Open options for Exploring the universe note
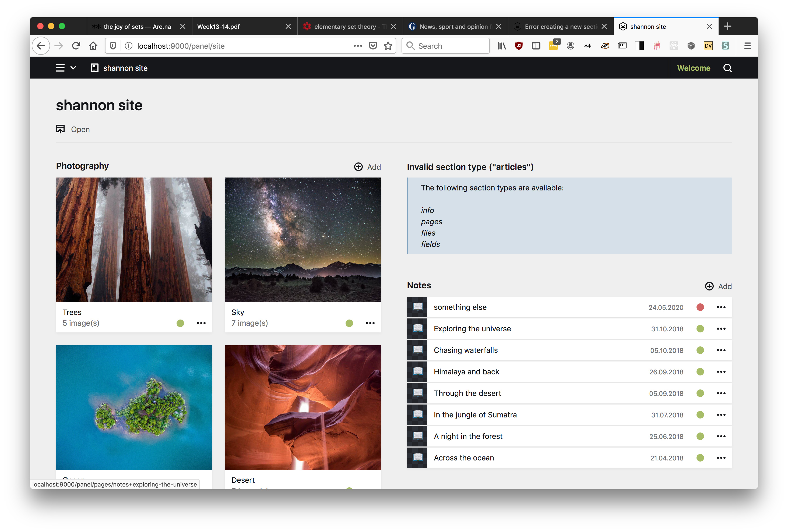The width and height of the screenshot is (788, 532). pos(721,329)
